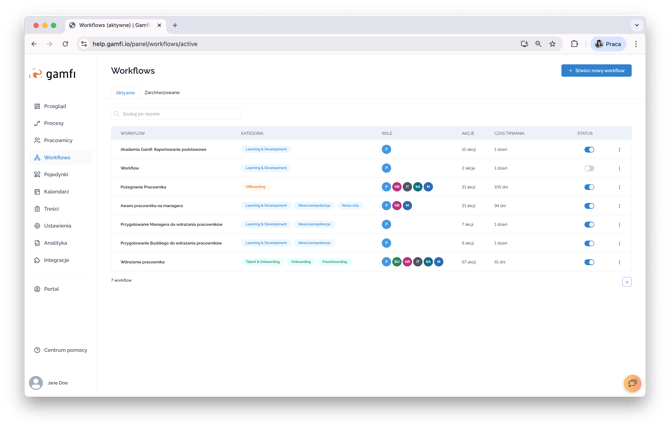
Task: Open the Przegląd dashboard icon in sidebar
Action: pyautogui.click(x=37, y=106)
